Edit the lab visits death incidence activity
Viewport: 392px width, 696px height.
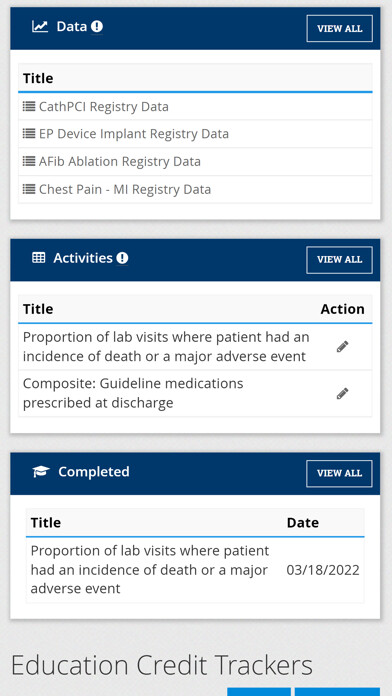(x=342, y=347)
